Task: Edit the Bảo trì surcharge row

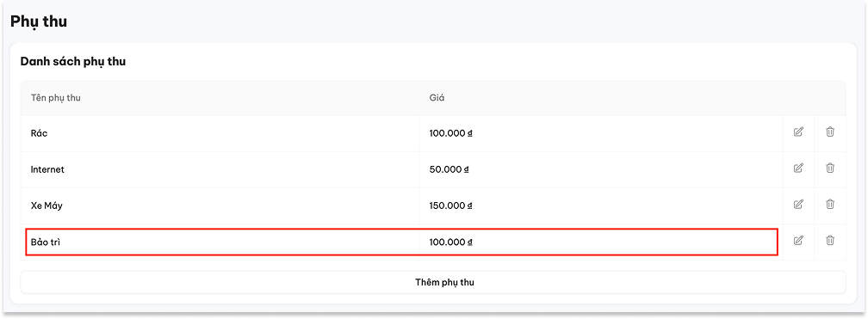Action: pos(798,241)
